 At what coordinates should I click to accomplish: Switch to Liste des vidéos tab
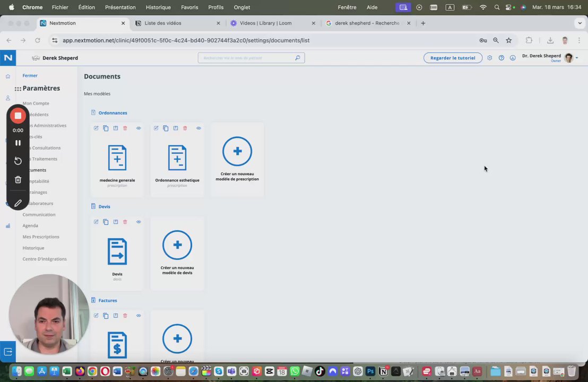pyautogui.click(x=178, y=23)
